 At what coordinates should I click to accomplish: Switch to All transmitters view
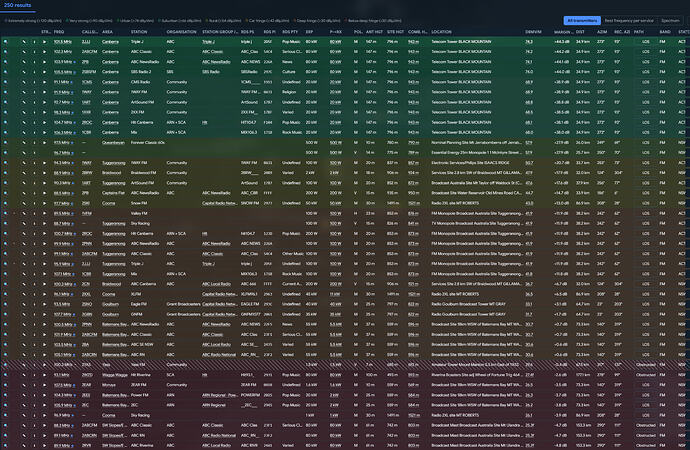582,21
